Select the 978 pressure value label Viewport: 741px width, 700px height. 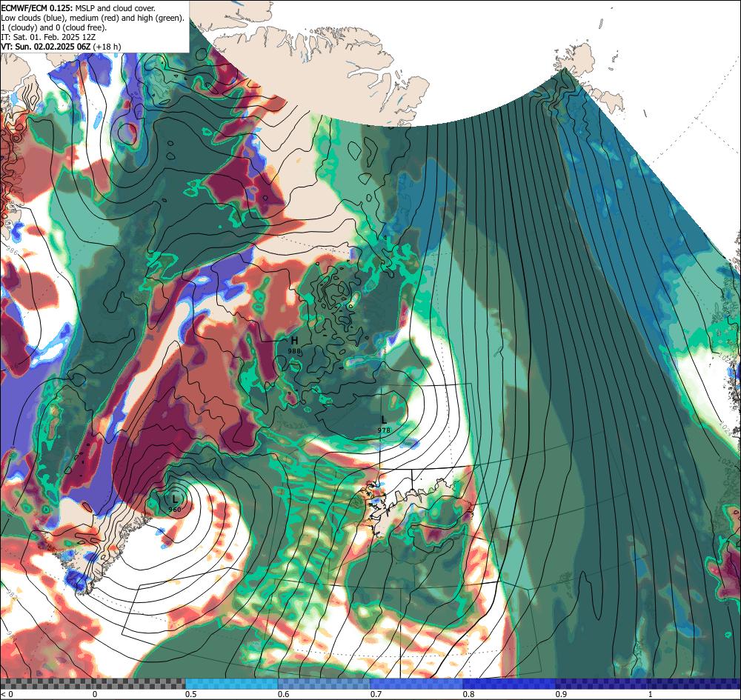pyautogui.click(x=384, y=430)
